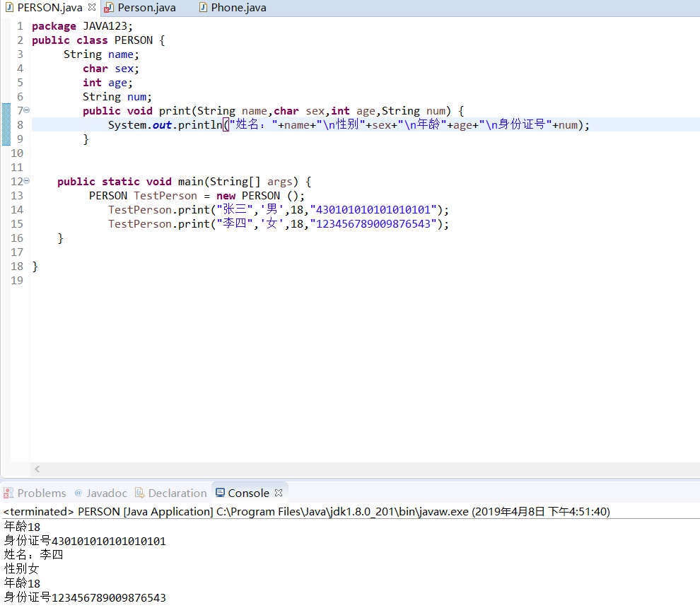Click variable TestPerson on line 13
The height and width of the screenshot is (608, 700).
(x=165, y=196)
